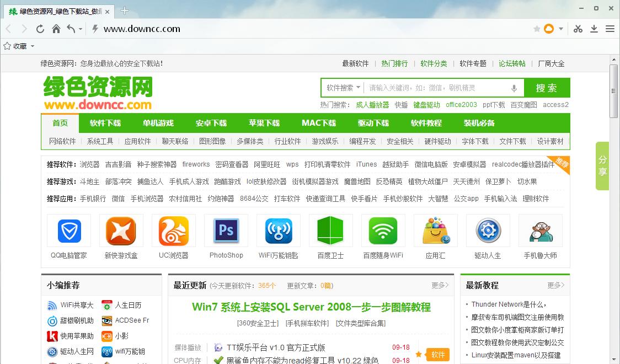Open the 安卓下载 navigation tab
The image size is (620, 364).
[211, 124]
